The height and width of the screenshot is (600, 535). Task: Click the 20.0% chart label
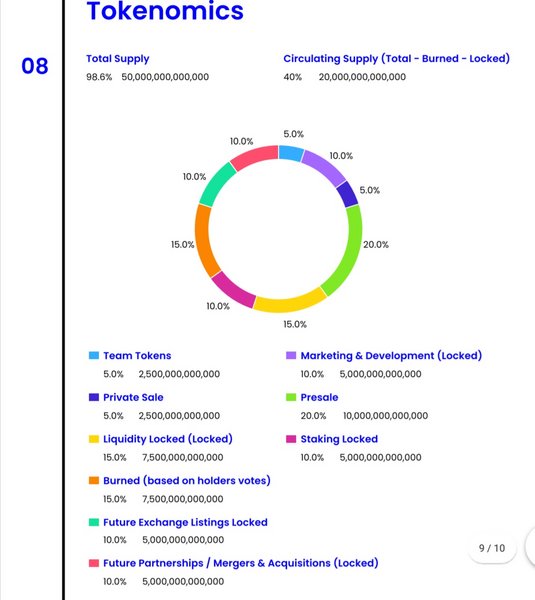376,245
